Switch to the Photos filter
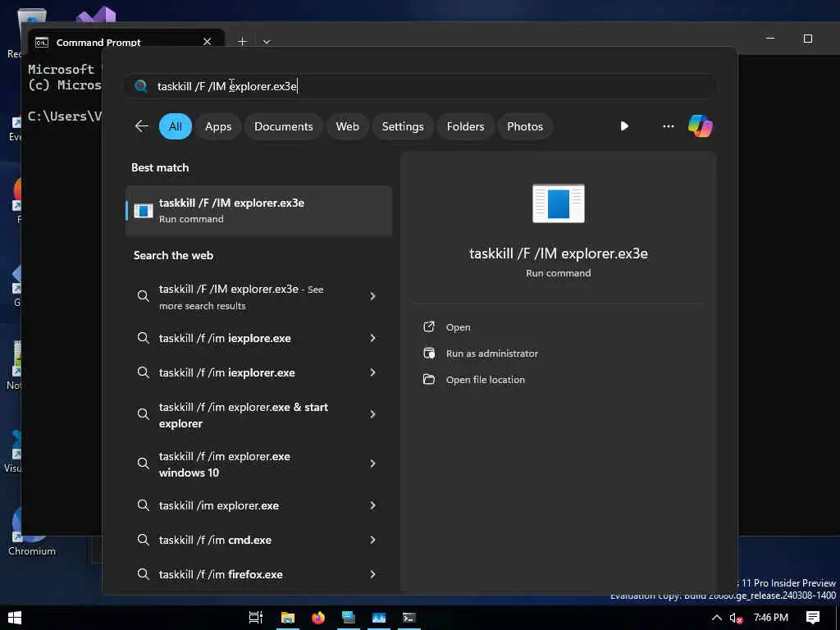Image resolution: width=840 pixels, height=630 pixels. pyautogui.click(x=525, y=126)
